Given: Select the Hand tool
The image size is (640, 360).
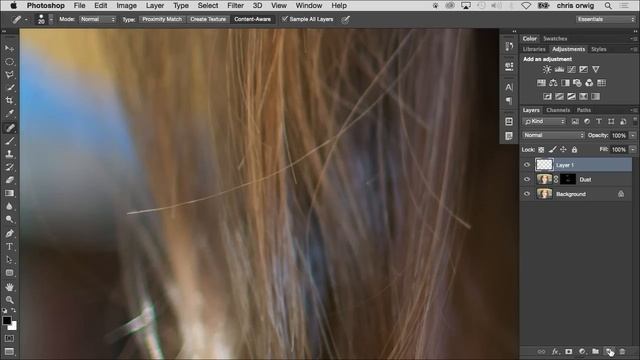Looking at the screenshot, I should point(9,287).
